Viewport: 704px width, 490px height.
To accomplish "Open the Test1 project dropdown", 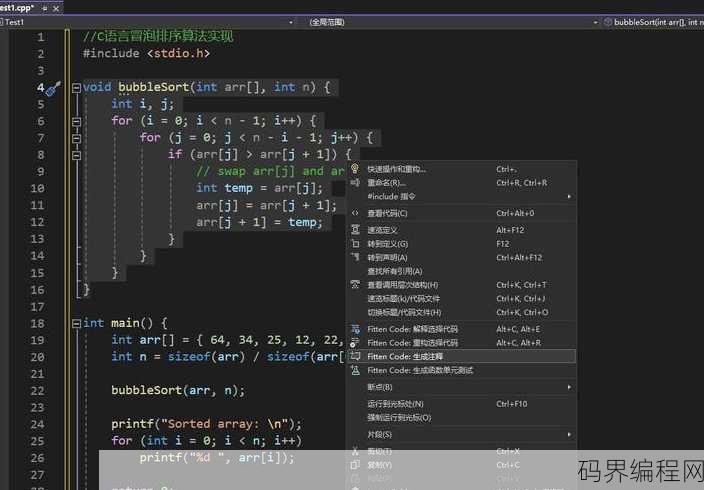I will click(291, 22).
